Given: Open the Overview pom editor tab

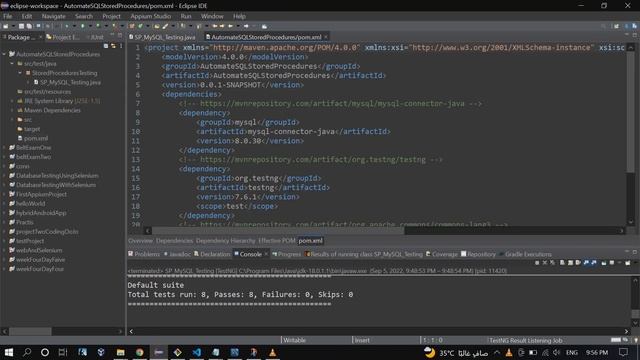Looking at the screenshot, I should pyautogui.click(x=140, y=241).
